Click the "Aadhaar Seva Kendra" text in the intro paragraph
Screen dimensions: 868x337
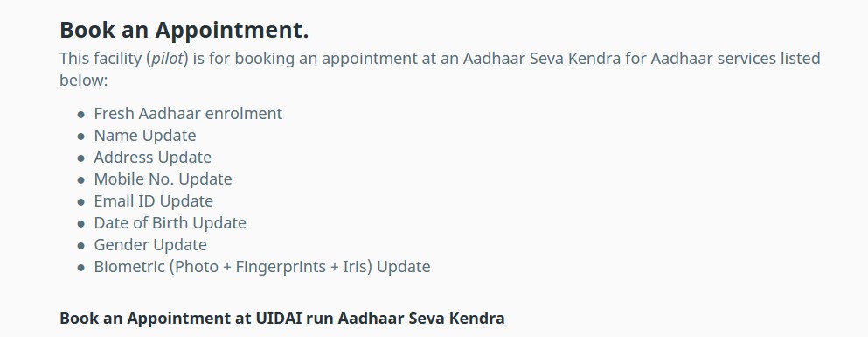pyautogui.click(x=541, y=58)
